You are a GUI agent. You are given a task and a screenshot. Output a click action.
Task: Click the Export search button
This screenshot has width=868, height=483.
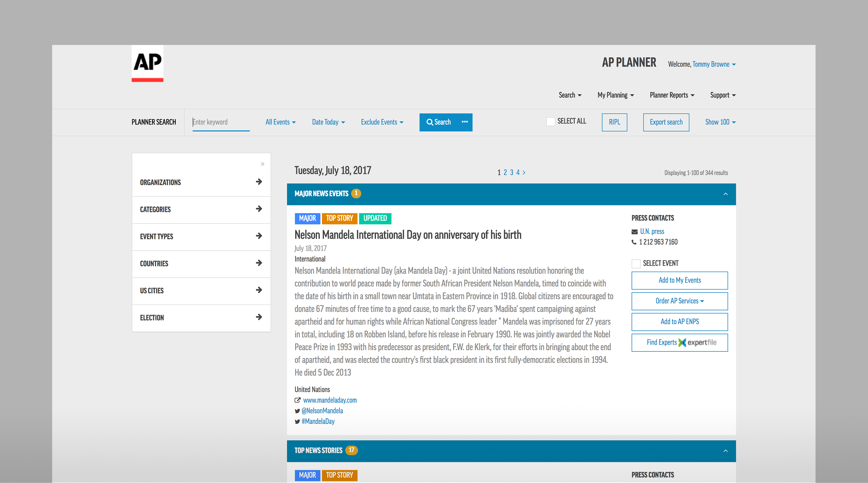tap(666, 122)
